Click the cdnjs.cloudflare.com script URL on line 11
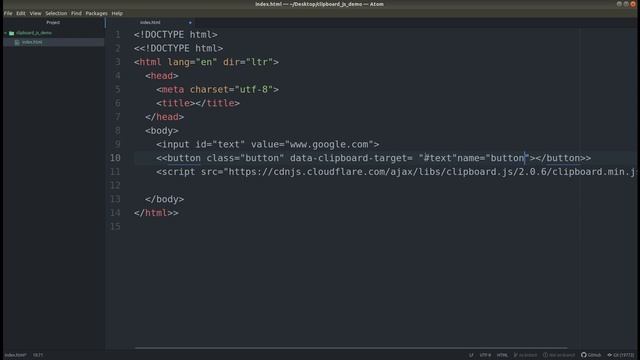The width and height of the screenshot is (640, 360). coord(432,172)
